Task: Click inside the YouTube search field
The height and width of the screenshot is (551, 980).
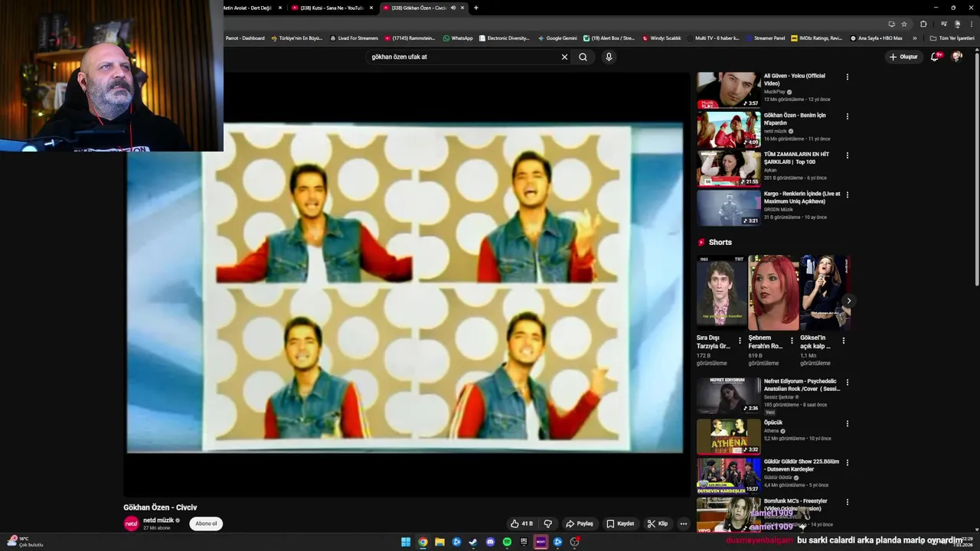Action: (x=463, y=57)
